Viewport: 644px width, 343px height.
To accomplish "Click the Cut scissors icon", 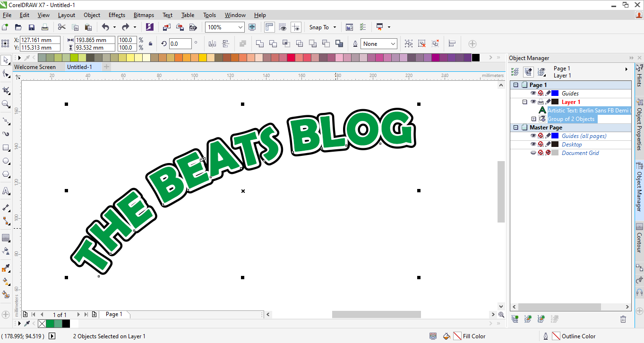I will [x=61, y=27].
